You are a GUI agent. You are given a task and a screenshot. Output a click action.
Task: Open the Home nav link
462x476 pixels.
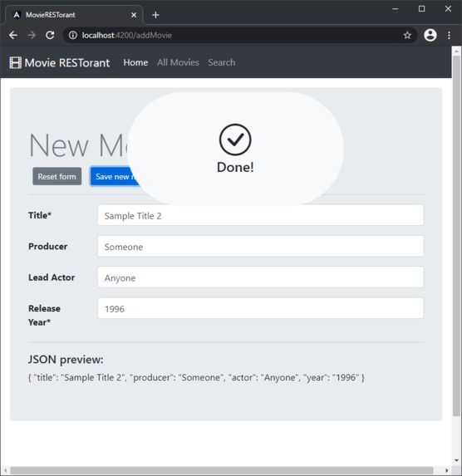135,62
